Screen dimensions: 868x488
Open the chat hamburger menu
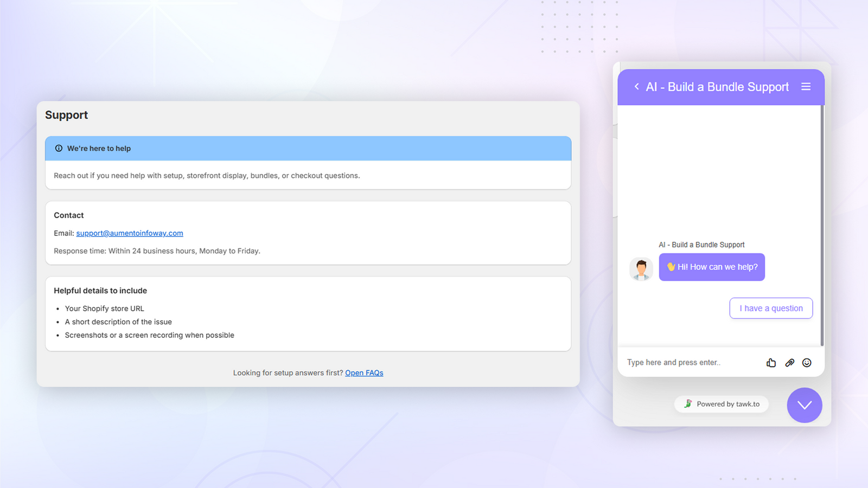click(x=806, y=87)
